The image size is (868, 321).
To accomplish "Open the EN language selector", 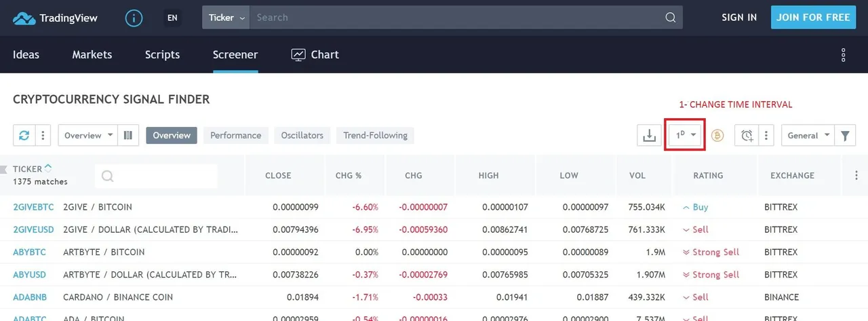I will [x=172, y=18].
